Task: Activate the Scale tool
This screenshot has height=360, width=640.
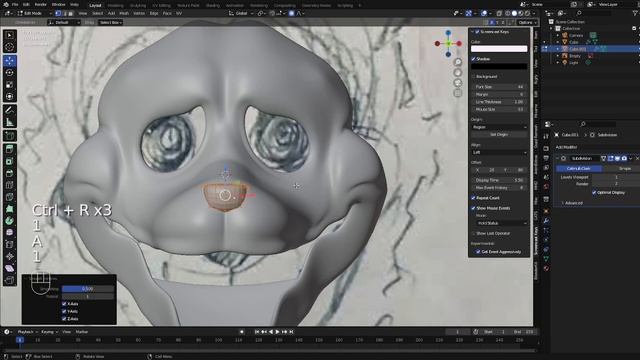Action: [9, 84]
